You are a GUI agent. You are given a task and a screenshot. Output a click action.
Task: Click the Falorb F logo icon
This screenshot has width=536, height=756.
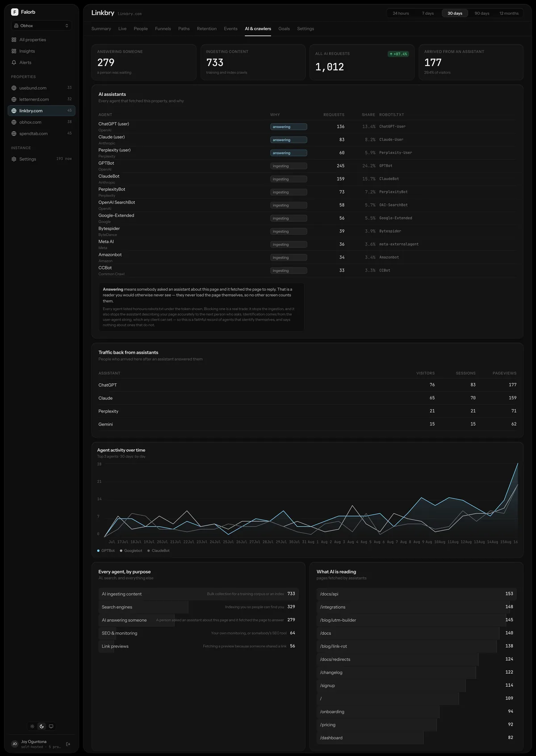tap(15, 12)
